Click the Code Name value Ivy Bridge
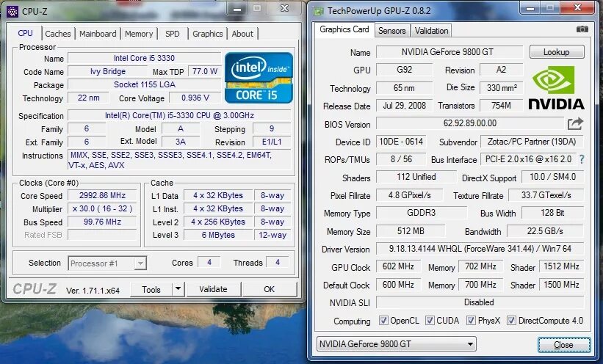Screen dimensions: 603x364 tap(108, 71)
